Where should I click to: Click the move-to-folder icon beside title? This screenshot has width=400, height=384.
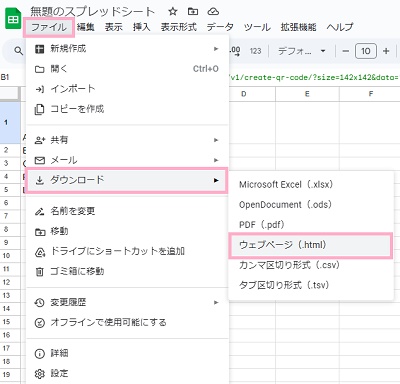point(193,12)
